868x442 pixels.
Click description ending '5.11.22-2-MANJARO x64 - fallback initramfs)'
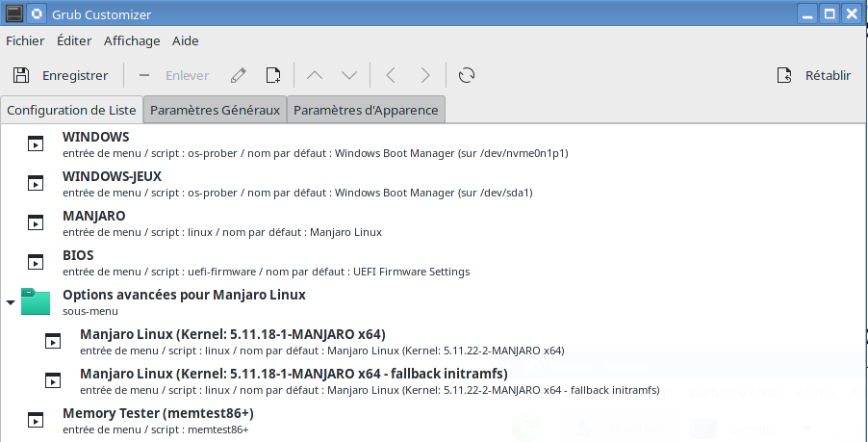pyautogui.click(x=370, y=390)
